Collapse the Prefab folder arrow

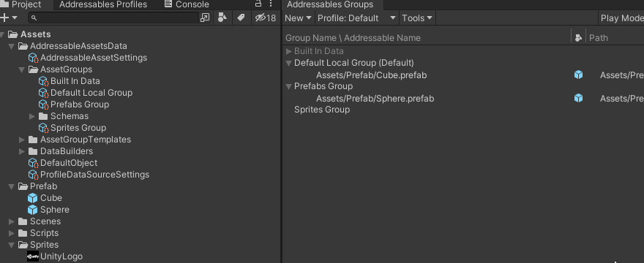coord(12,187)
